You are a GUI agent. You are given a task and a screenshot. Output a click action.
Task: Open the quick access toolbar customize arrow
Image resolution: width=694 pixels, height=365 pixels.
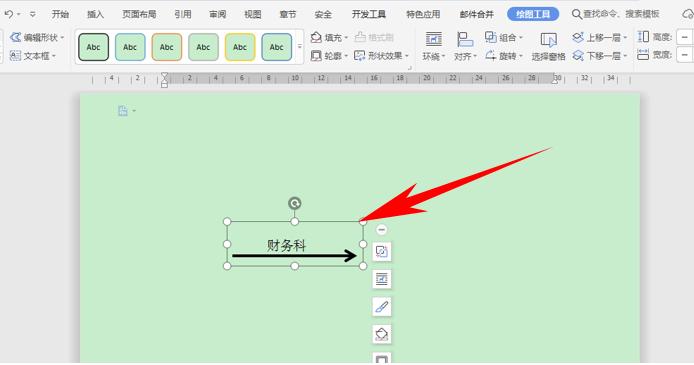[33, 14]
